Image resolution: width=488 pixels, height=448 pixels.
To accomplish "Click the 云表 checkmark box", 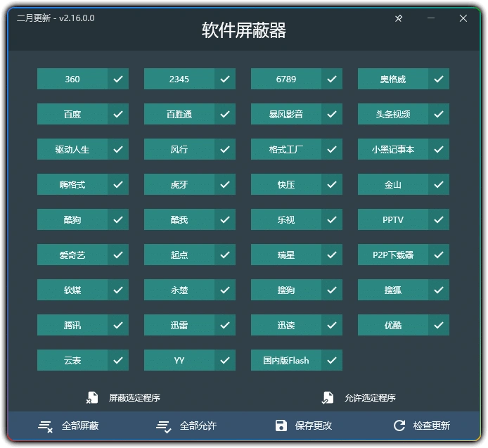I will (118, 361).
